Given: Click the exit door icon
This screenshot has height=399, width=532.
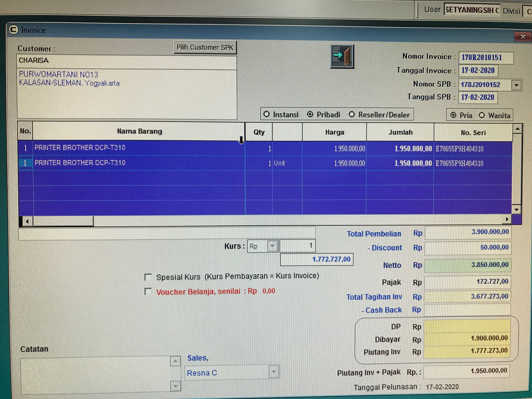Looking at the screenshot, I should tap(342, 56).
